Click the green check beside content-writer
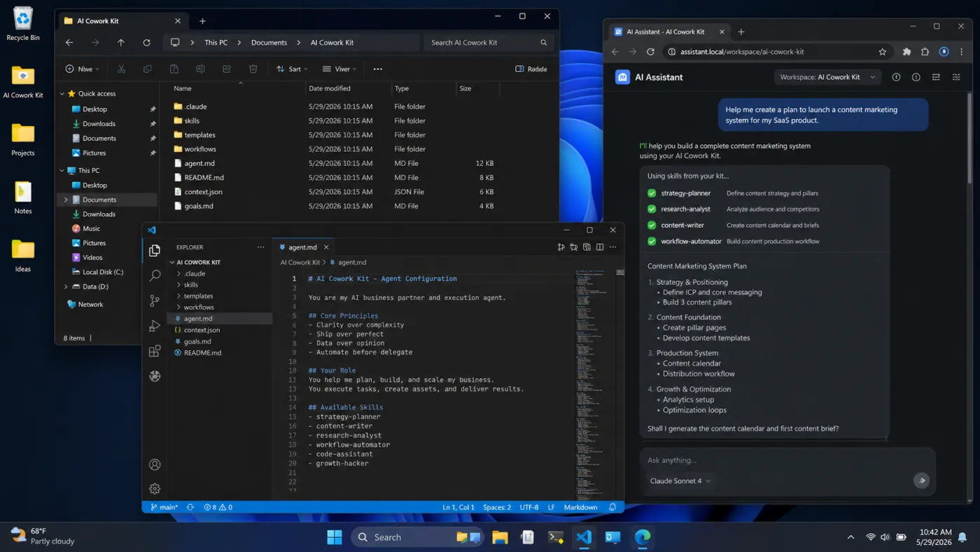 [x=652, y=226]
